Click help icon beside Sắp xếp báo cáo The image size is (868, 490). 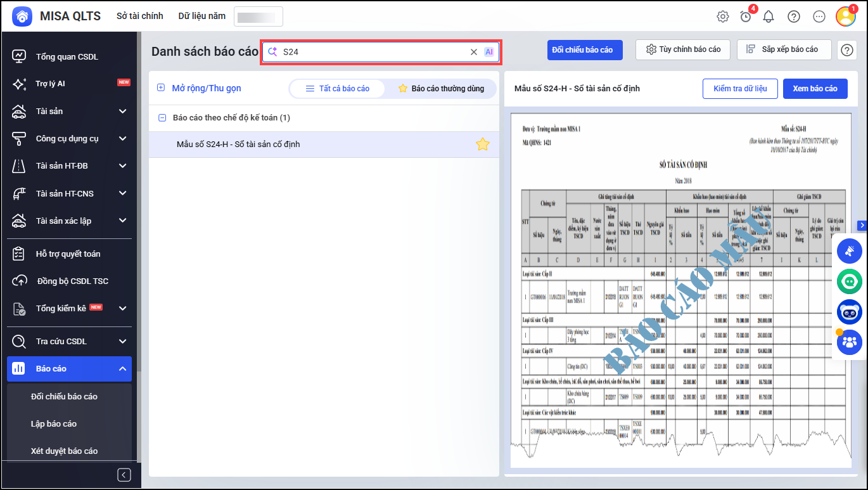tap(847, 49)
